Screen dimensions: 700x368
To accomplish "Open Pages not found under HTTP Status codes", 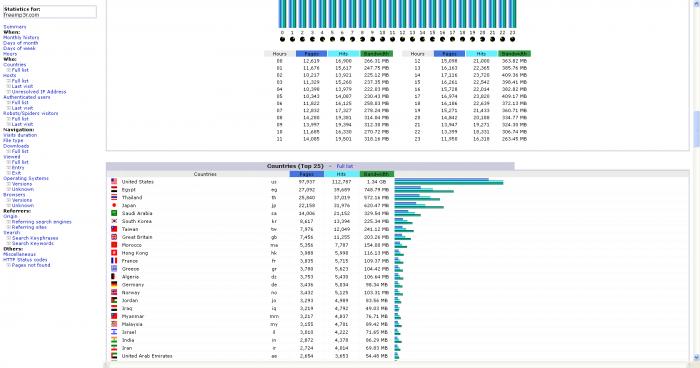I will [31, 265].
